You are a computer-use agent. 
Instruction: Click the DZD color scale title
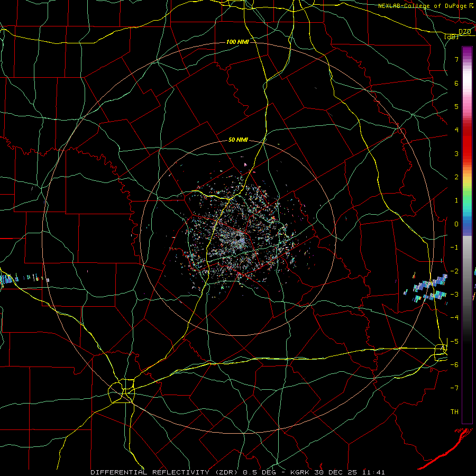tap(464, 32)
